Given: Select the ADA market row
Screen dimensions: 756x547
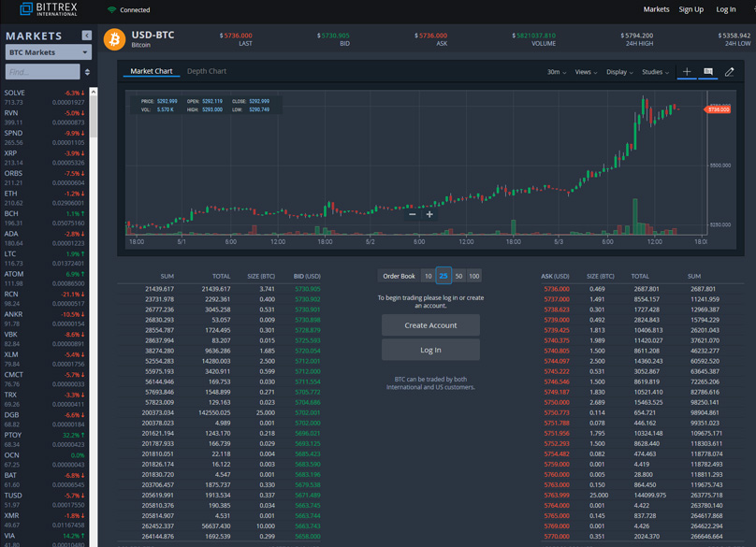Looking at the screenshot, I should pos(44,238).
